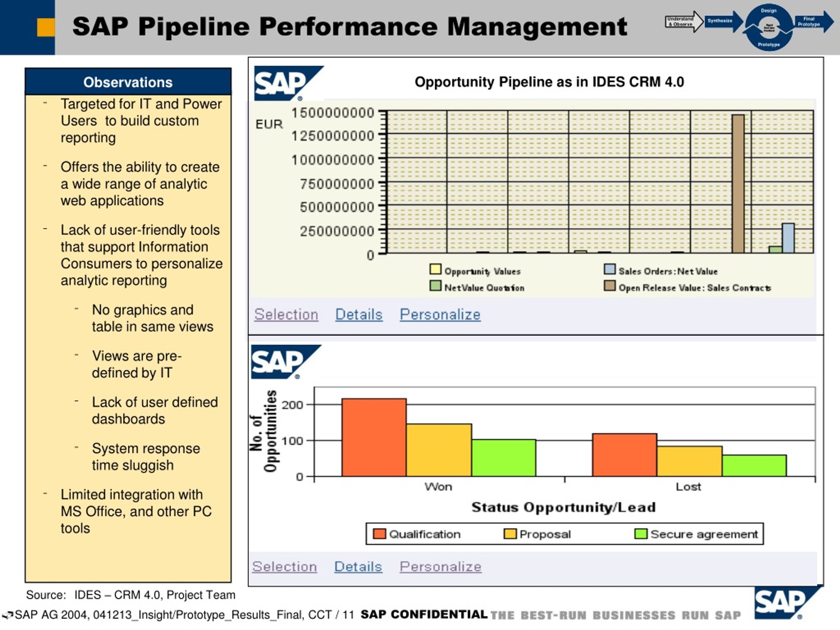Click the Won Secure agreement green bar

click(x=504, y=458)
